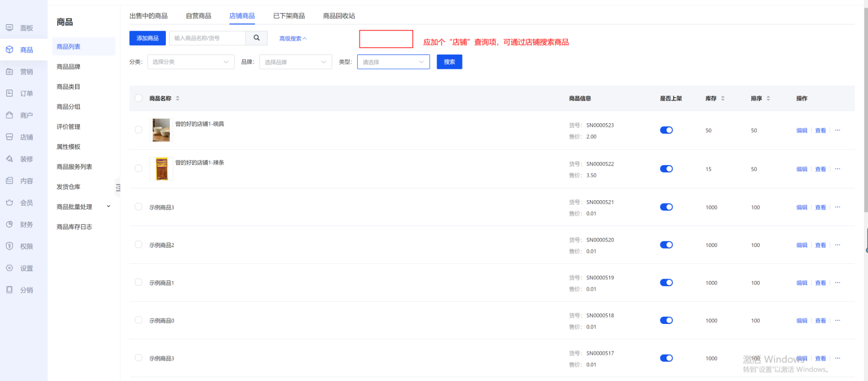Open the 辣条 product thumbnail image
The width and height of the screenshot is (868, 381).
tap(161, 169)
